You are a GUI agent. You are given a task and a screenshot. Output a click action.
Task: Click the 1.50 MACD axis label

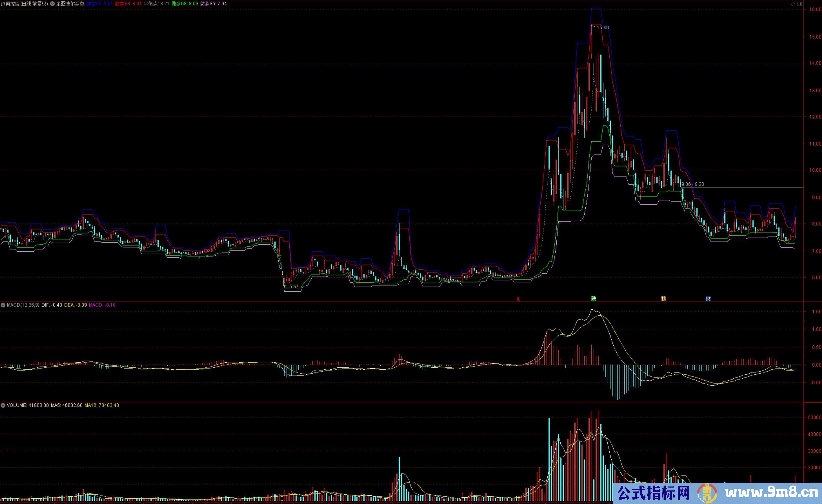[816, 312]
